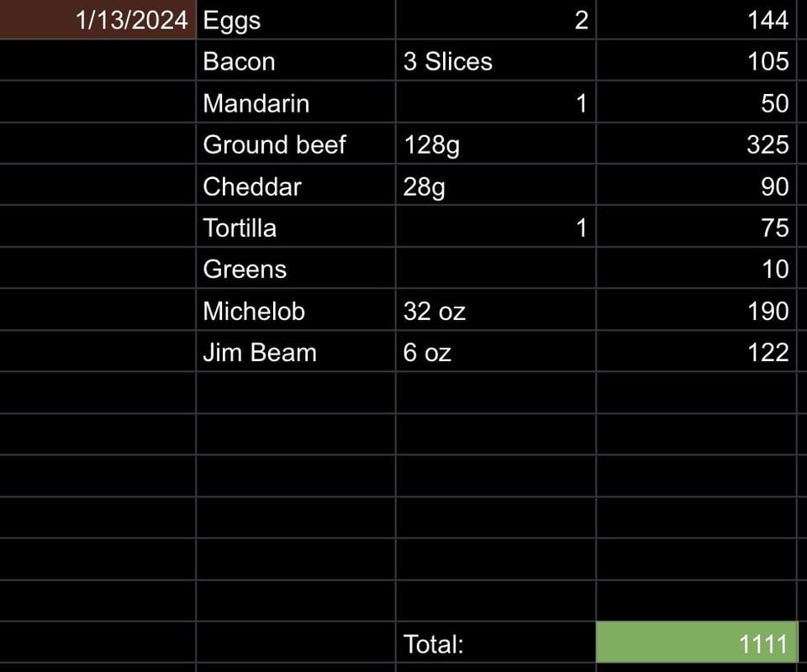The height and width of the screenshot is (672, 807).
Task: Select the Mandarin cell
Action: pos(296,102)
